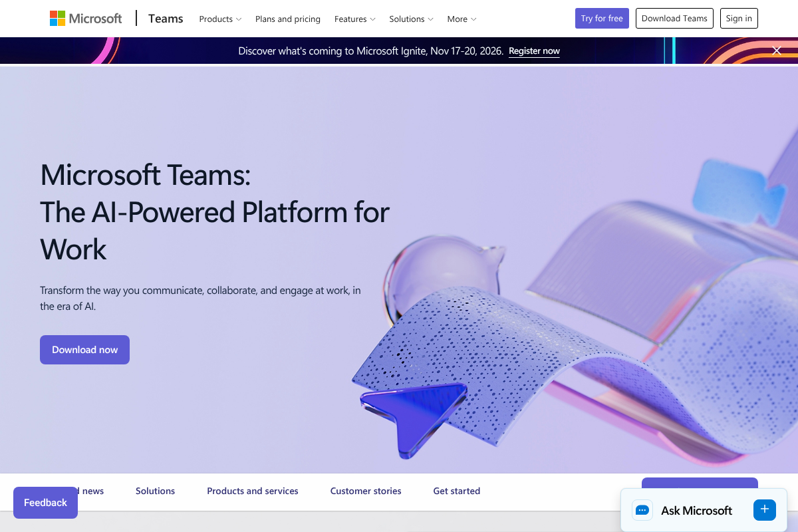
Task: Click the Sign in button
Action: 739,19
